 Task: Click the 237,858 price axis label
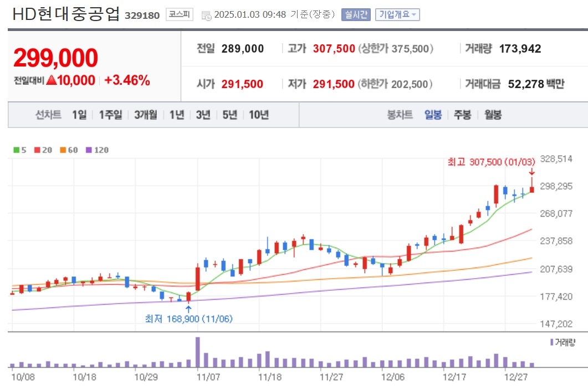(556, 241)
